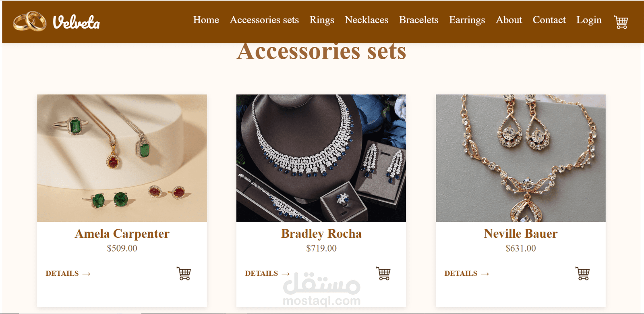644x314 pixels.
Task: Open the shopping cart in the header
Action: pyautogui.click(x=621, y=22)
